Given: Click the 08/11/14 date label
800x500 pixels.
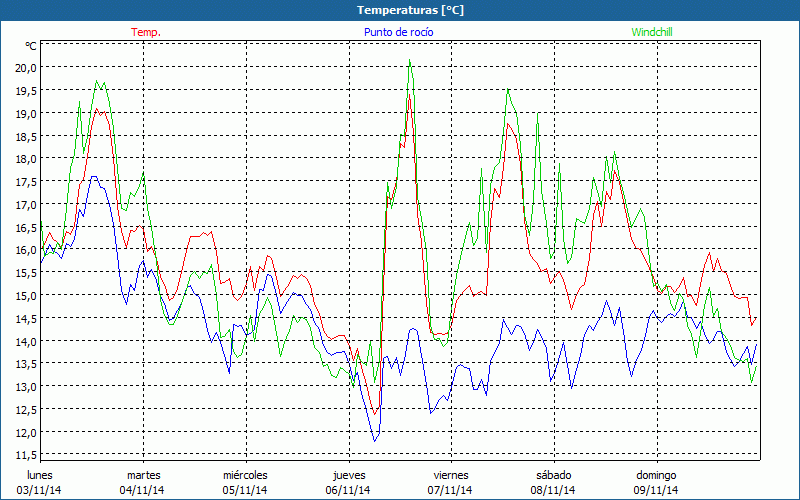Looking at the screenshot, I should 553,490.
